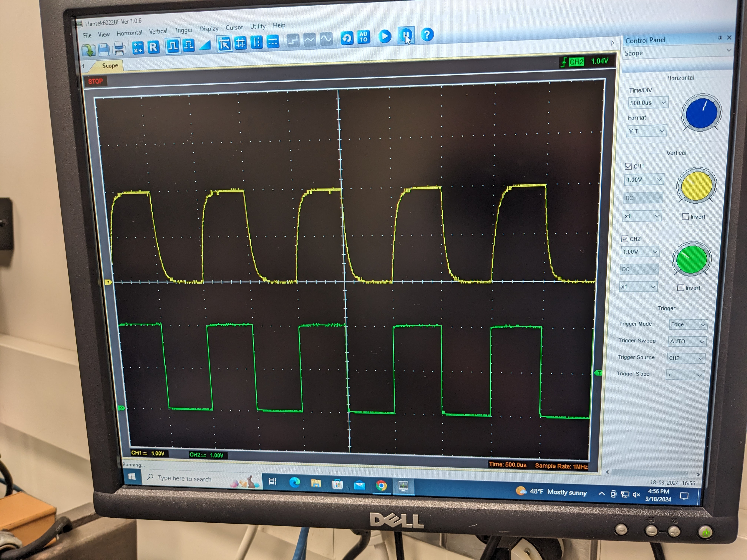The height and width of the screenshot is (560, 747).
Task: Open the Trigger menu
Action: point(183,30)
